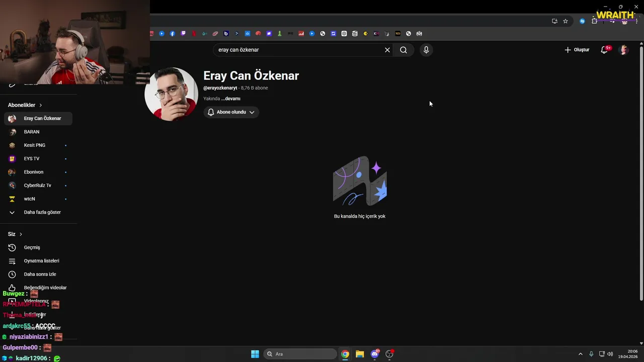Open Geçmiş watch history
Viewport: 644px width, 362px height.
click(x=38, y=247)
